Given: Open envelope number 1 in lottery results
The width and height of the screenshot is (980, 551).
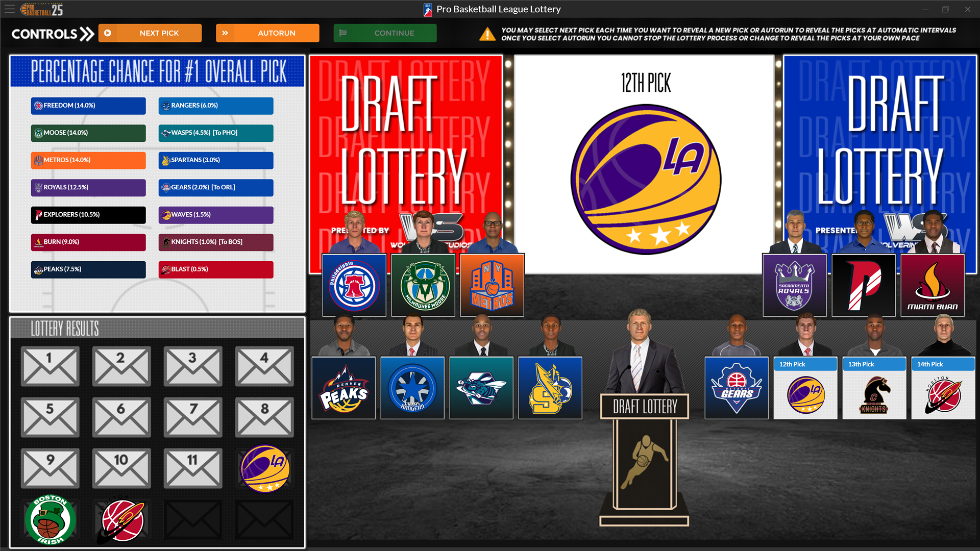Looking at the screenshot, I should 50,366.
